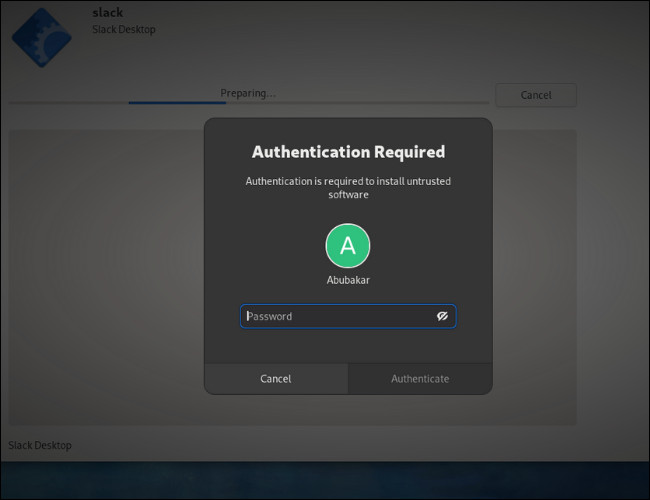650x500 pixels.
Task: Click the "Preparing..." status label
Action: tap(248, 93)
